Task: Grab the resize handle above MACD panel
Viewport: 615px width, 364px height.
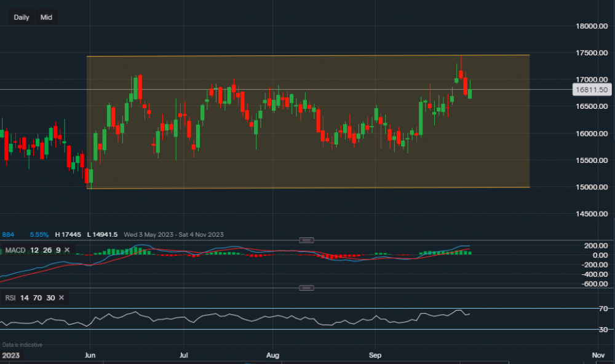Action: click(x=306, y=240)
